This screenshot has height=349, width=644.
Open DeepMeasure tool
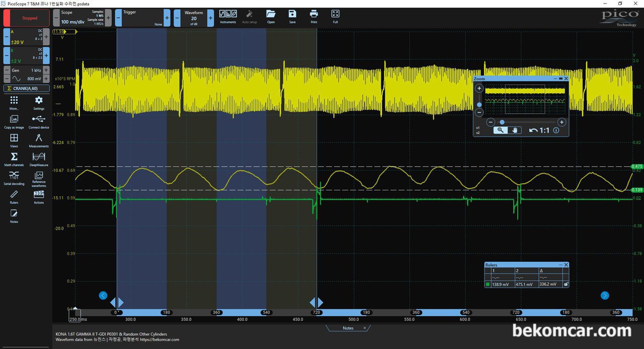pyautogui.click(x=39, y=159)
